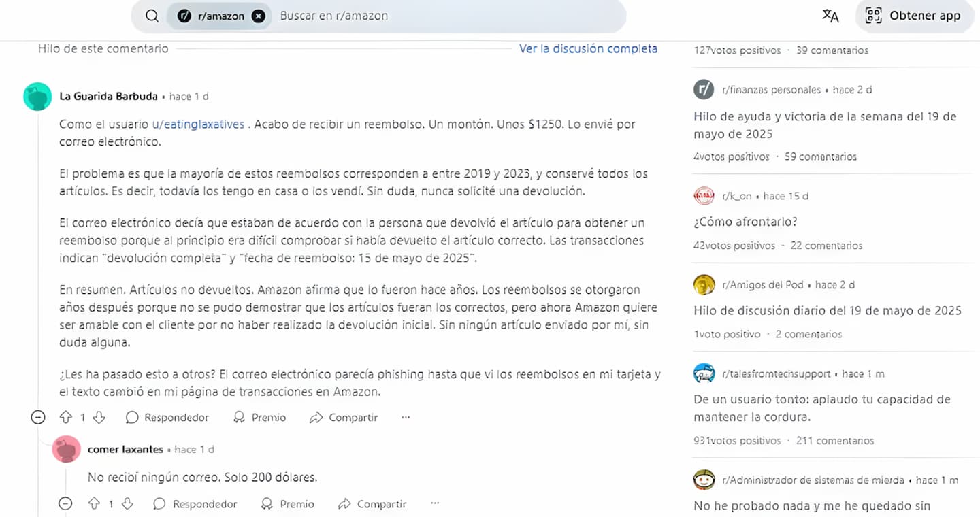This screenshot has width=980, height=517.
Task: Upvote La Guarida Barbuda's comment
Action: point(66,418)
